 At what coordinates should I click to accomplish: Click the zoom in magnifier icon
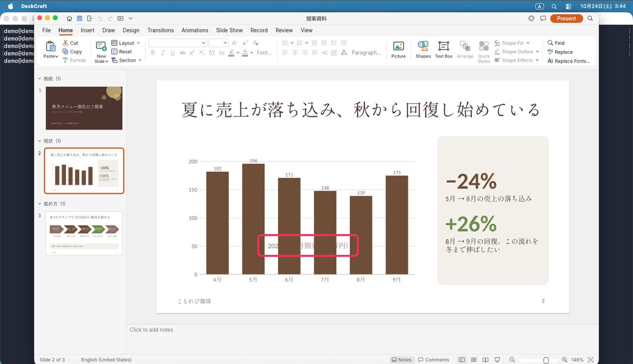click(565, 360)
